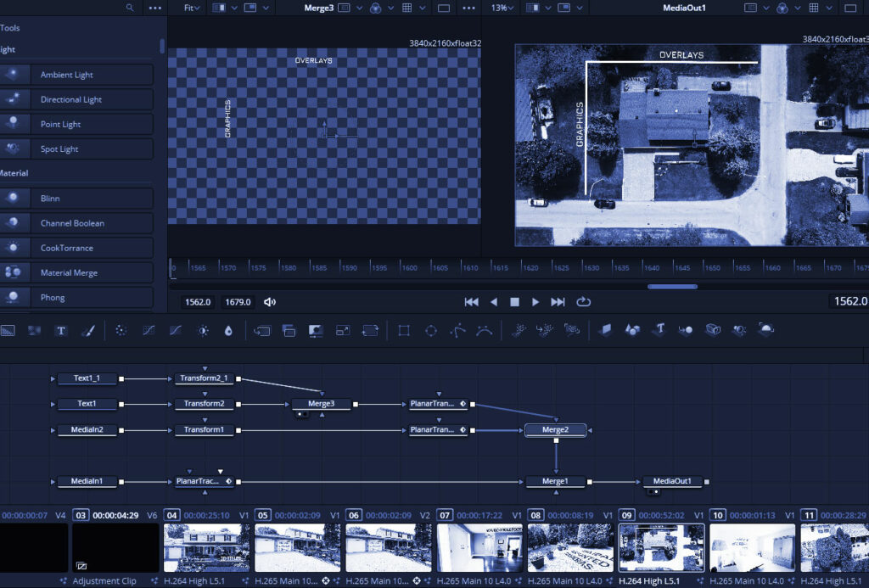The height and width of the screenshot is (588, 869).
Task: Click the render start field showing 1562.0
Action: click(x=198, y=302)
